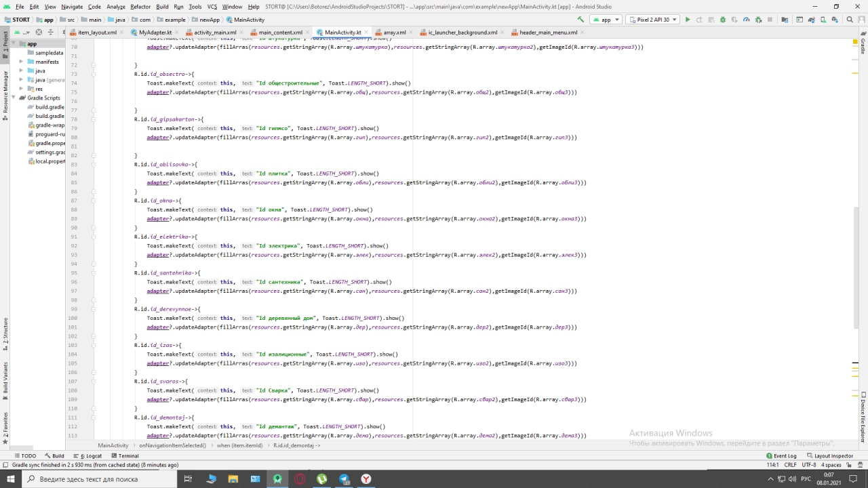The height and width of the screenshot is (488, 868).
Task: Toggle the TODO tool window
Action: 25,456
